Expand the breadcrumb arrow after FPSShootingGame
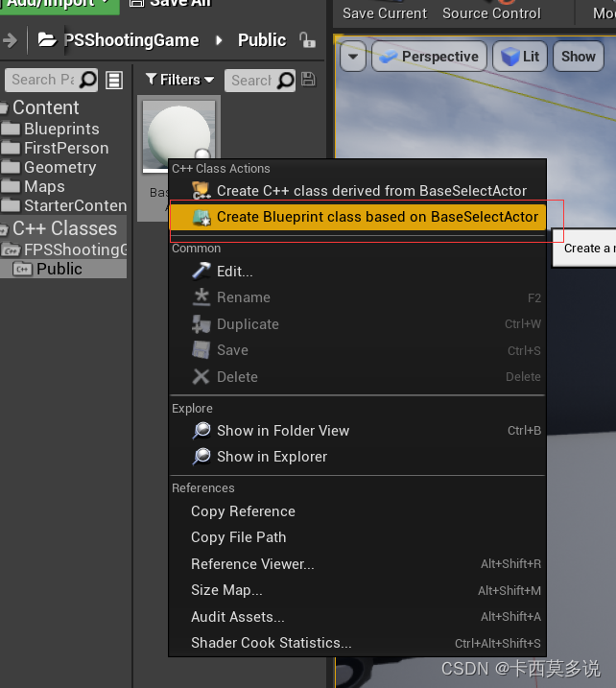The height and width of the screenshot is (688, 616). (219, 41)
